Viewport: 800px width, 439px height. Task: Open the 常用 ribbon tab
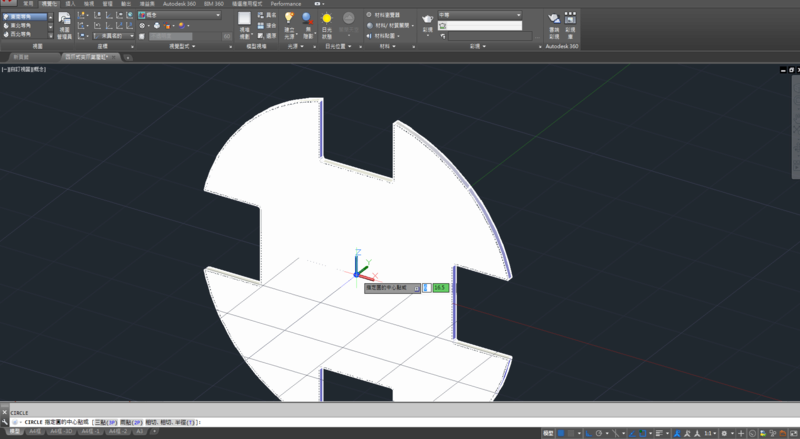click(29, 4)
